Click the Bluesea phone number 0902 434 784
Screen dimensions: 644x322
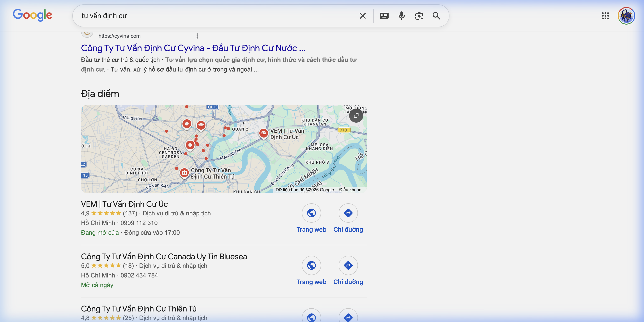pos(139,275)
